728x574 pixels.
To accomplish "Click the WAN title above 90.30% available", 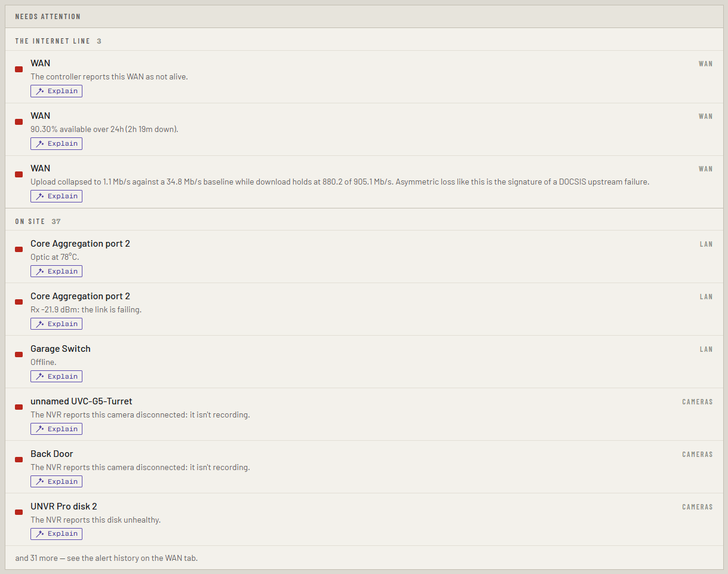I will tap(41, 116).
